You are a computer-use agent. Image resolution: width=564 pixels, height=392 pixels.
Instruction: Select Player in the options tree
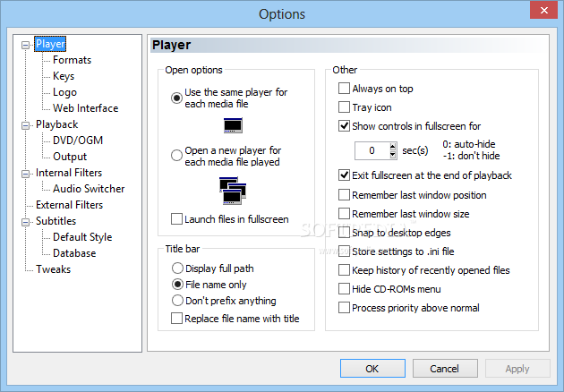(50, 44)
